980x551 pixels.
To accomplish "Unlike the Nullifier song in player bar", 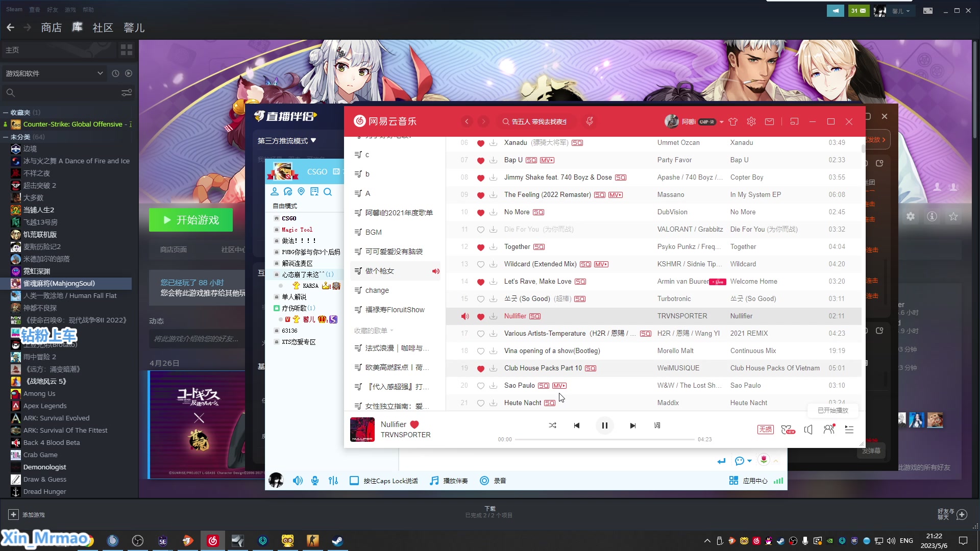I will [414, 424].
